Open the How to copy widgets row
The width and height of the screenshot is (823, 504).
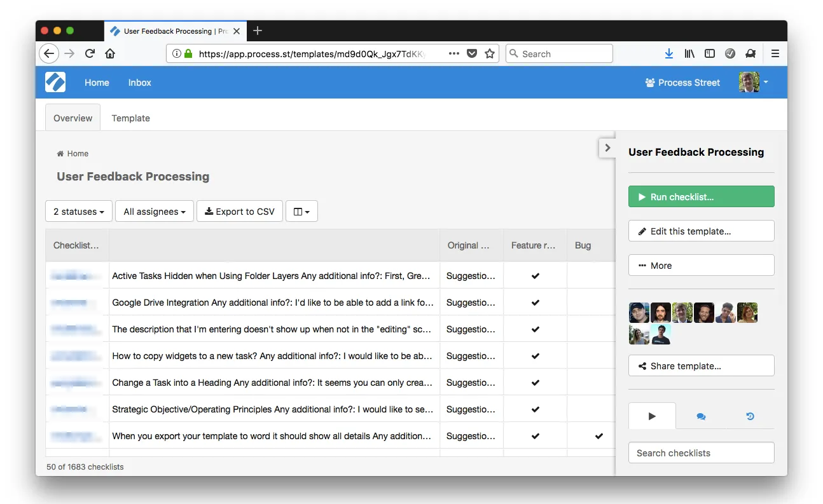273,356
